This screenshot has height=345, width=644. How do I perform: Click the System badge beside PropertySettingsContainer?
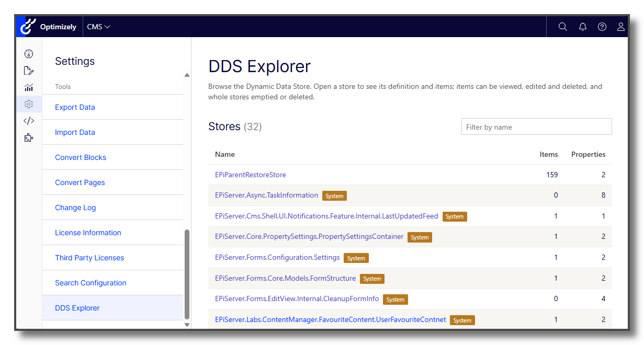(x=420, y=237)
